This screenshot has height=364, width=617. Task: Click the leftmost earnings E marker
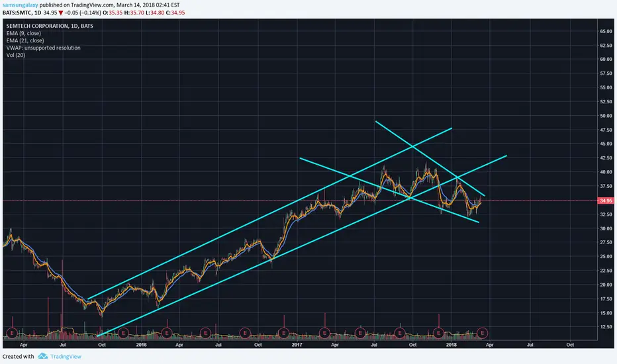(12, 334)
